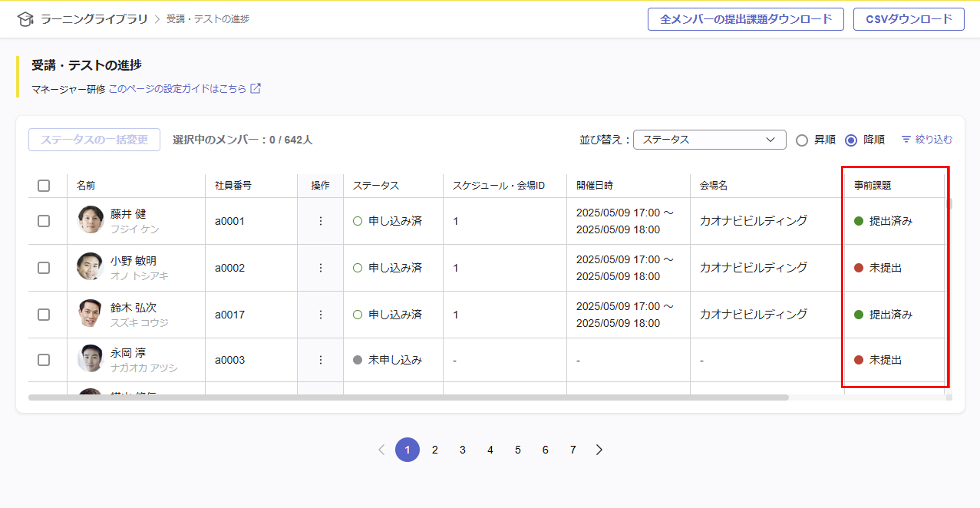The height and width of the screenshot is (508, 980).
Task: Click the name 小野 敏明
Action: pyautogui.click(x=134, y=261)
